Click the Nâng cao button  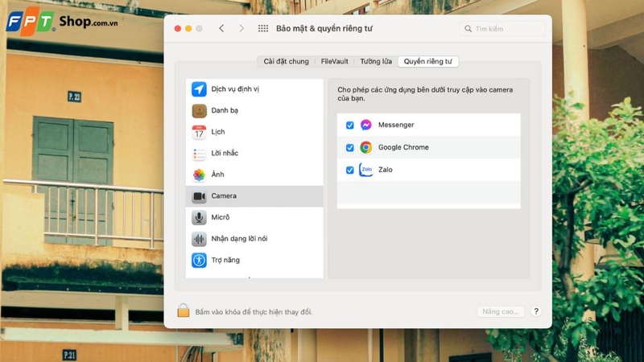(500, 311)
